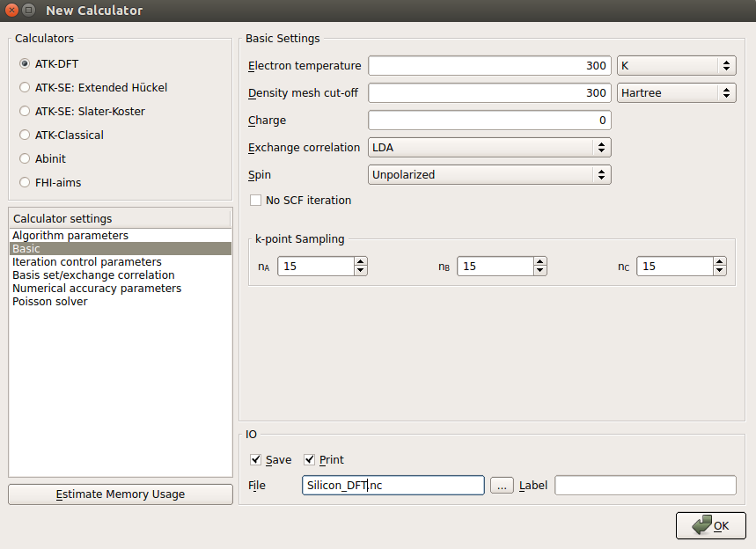Select the Abinit calculator option
Viewport: 756px width, 549px height.
click(x=25, y=158)
